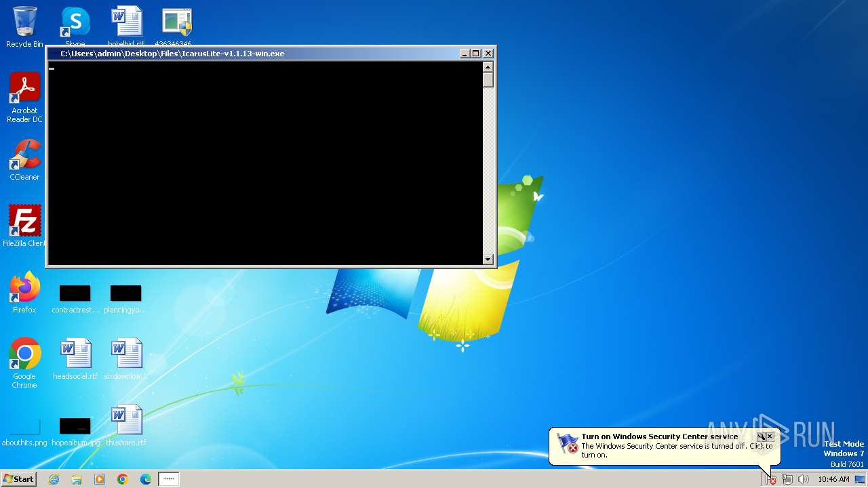Click inside the black console area
Image resolution: width=868 pixels, height=488 pixels.
point(265,163)
